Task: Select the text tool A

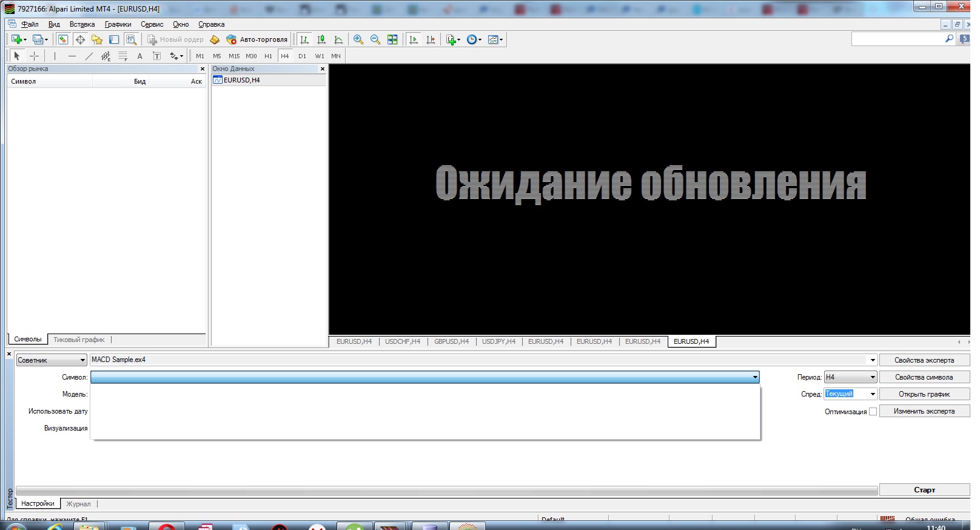Action: click(139, 56)
